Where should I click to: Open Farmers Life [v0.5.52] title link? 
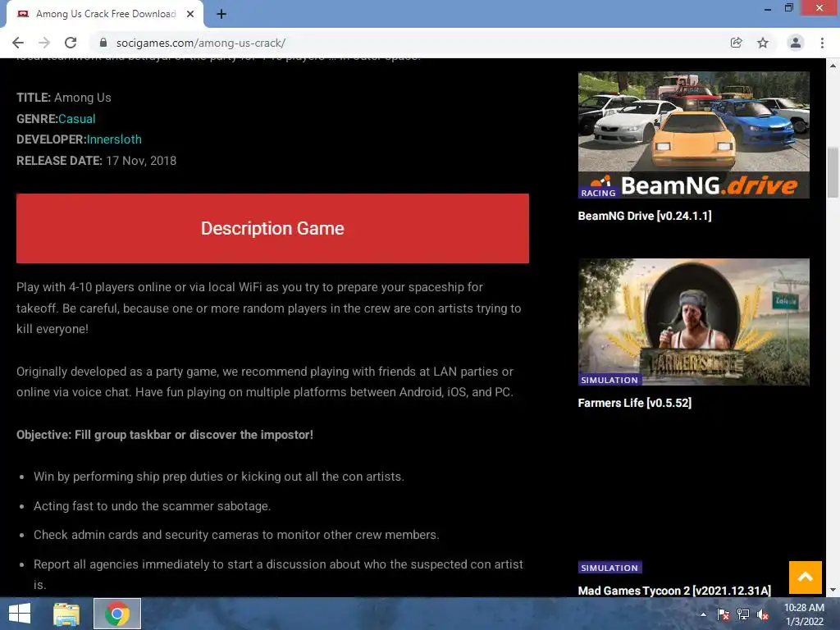click(634, 403)
